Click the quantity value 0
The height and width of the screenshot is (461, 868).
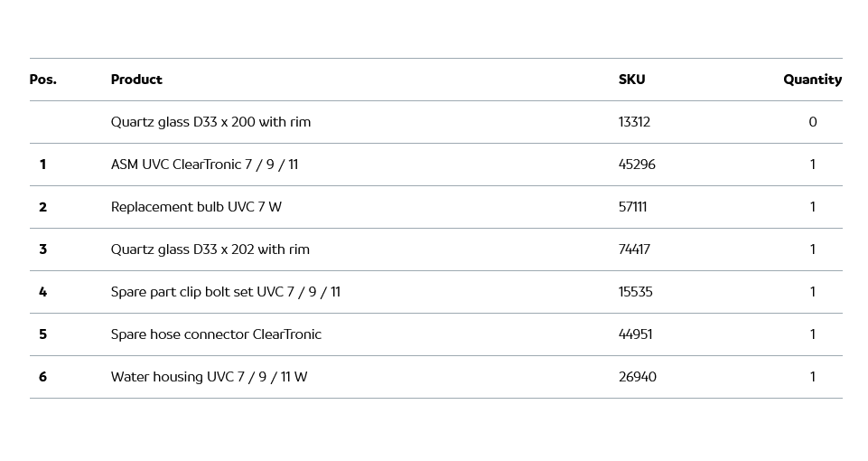pos(812,122)
